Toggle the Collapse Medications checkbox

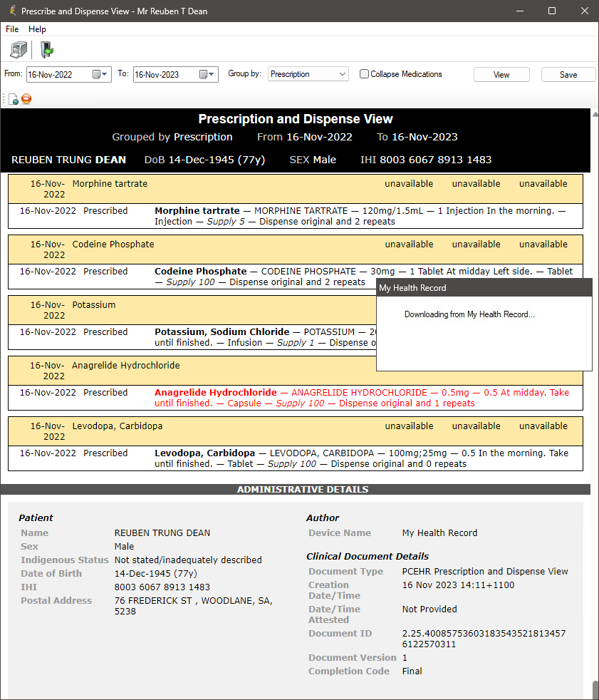365,74
